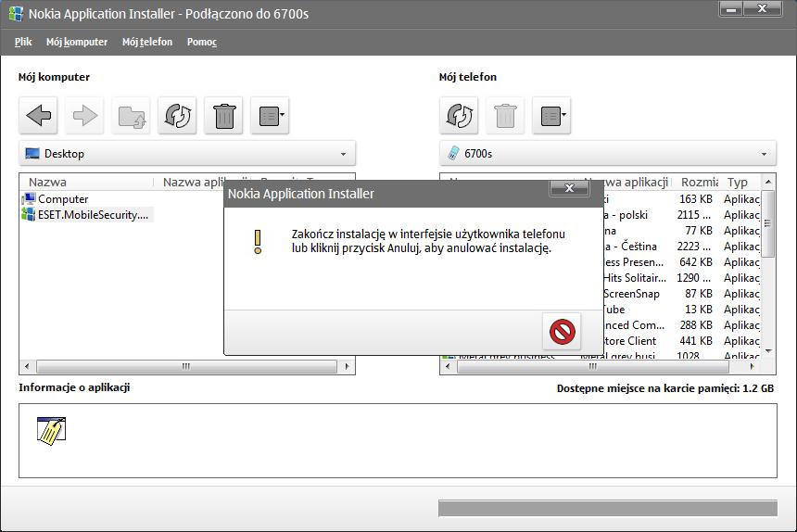The image size is (797, 532).
Task: Click scroll-left arrow of computer list
Action: click(27, 366)
